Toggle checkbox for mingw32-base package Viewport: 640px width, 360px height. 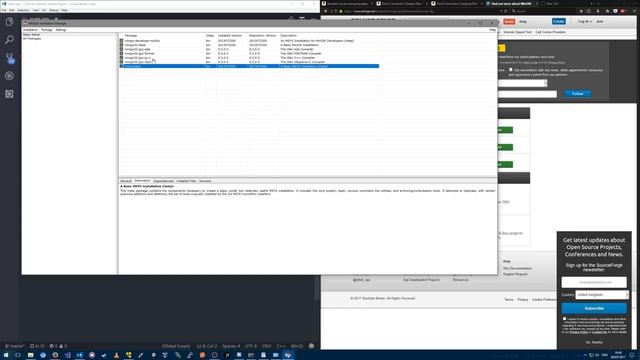121,45
